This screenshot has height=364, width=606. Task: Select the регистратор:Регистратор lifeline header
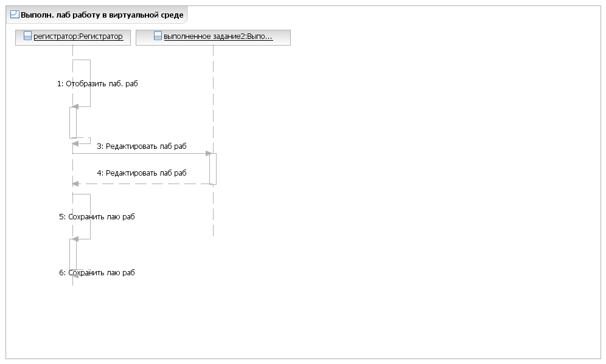73,38
